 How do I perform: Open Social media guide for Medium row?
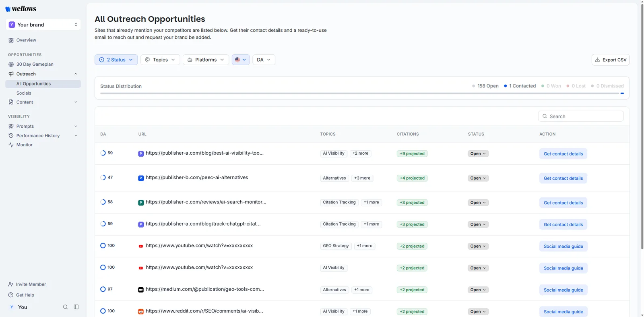(563, 290)
